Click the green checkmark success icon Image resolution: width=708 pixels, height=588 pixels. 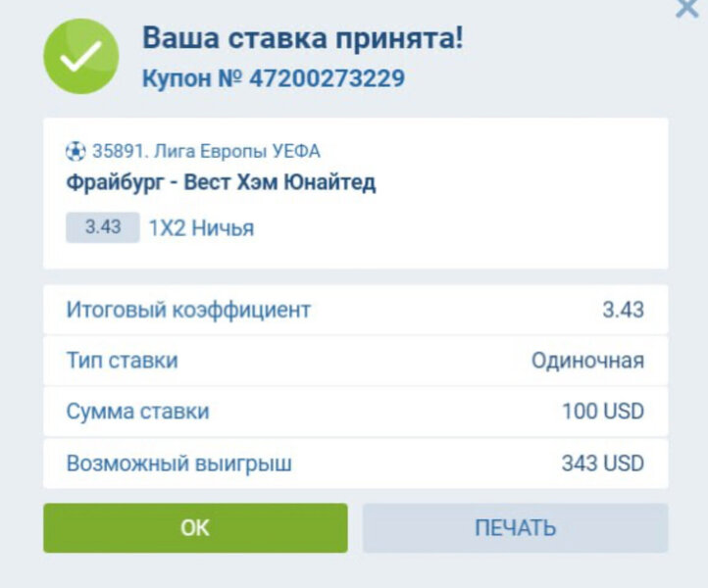80,57
